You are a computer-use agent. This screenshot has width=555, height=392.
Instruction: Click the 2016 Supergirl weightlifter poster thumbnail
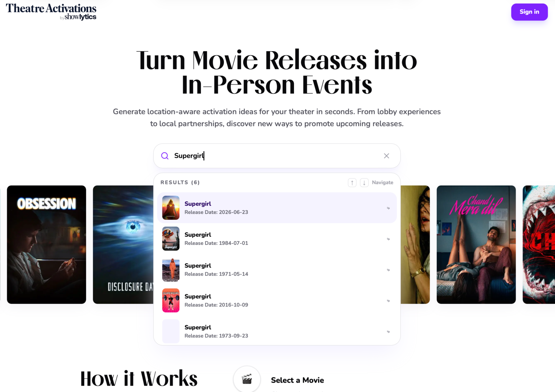171,300
